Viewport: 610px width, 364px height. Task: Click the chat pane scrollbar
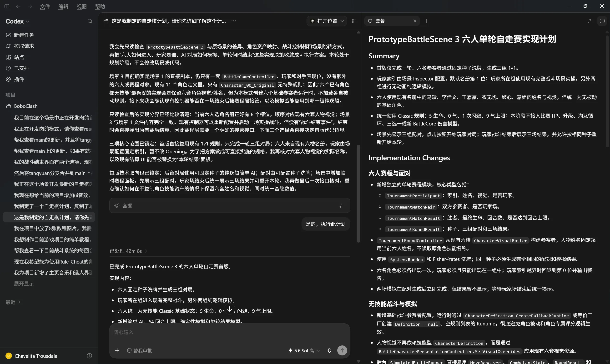358,193
